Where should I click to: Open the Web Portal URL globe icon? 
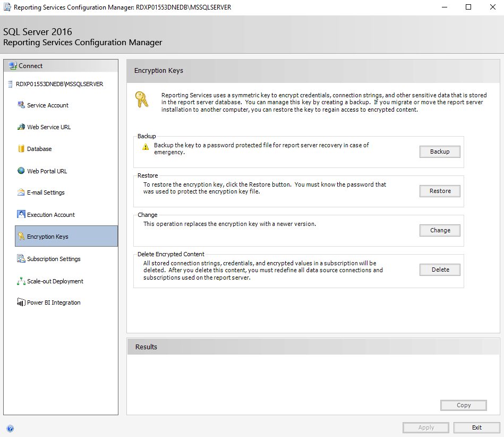point(21,171)
